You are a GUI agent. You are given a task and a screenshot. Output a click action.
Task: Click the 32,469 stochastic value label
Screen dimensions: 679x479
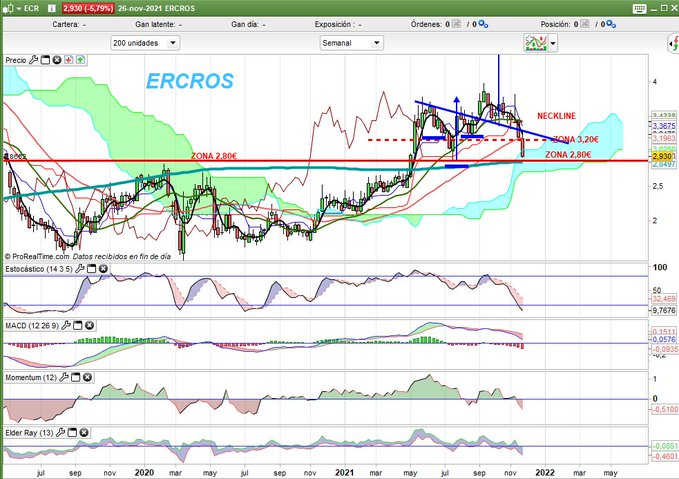tap(664, 299)
